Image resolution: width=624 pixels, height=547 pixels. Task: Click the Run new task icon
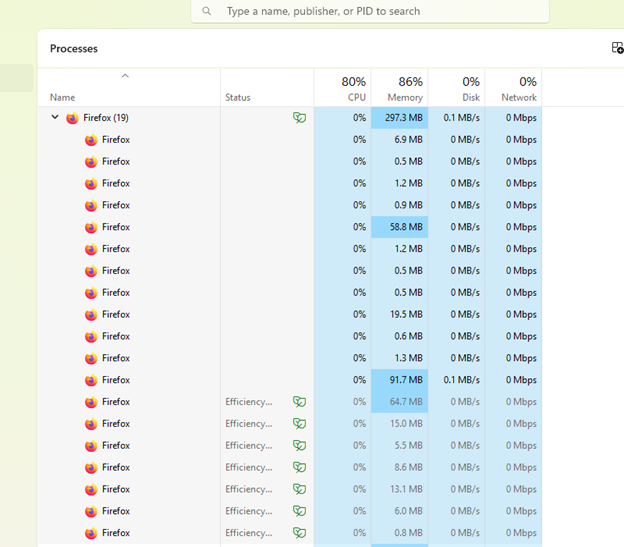coord(617,48)
